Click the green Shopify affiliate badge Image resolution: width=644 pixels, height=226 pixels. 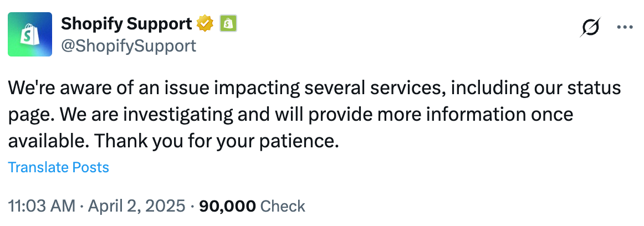coord(228,24)
